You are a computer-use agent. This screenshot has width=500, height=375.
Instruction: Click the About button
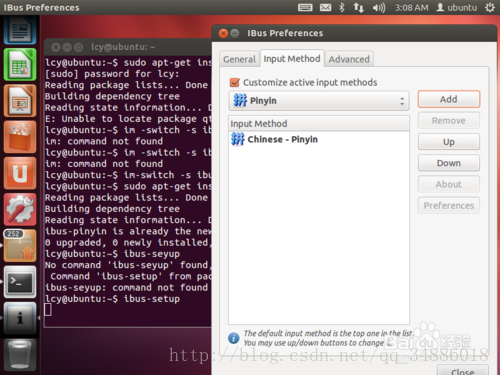coord(449,184)
